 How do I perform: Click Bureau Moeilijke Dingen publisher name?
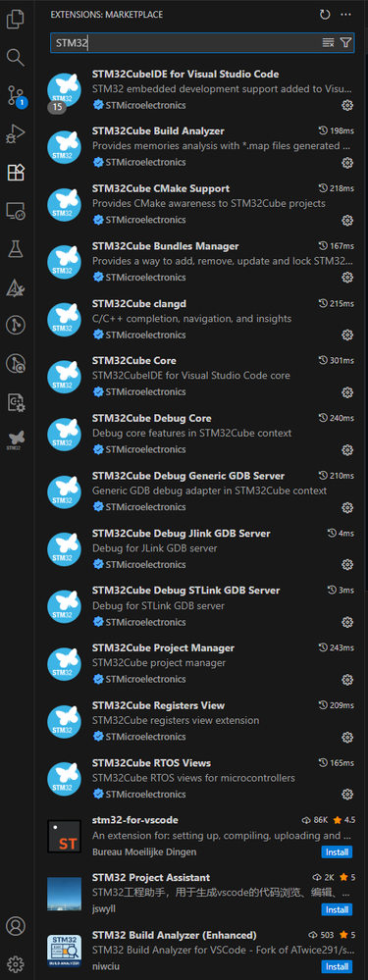click(144, 851)
